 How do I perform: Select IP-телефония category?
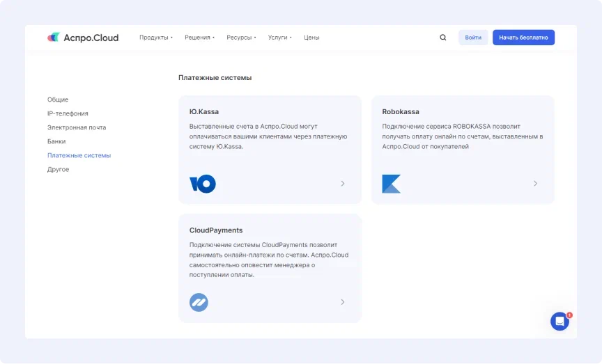(x=68, y=113)
